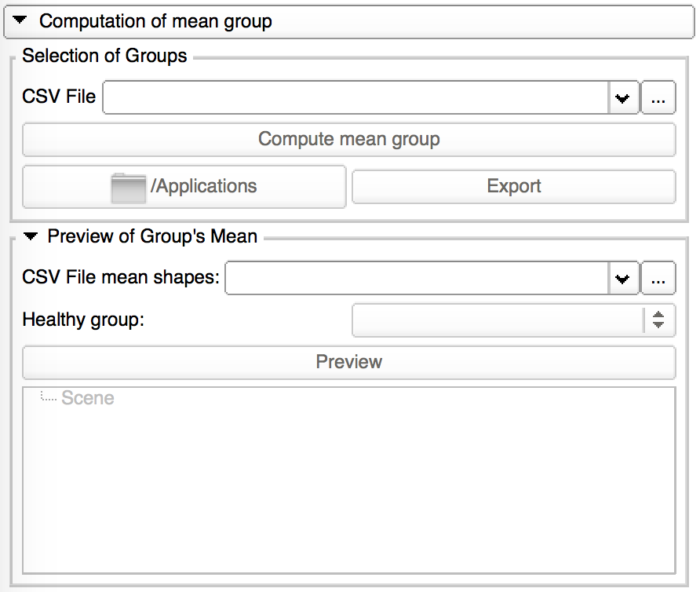Viewport: 700px width, 592px height.
Task: Open the CSV File mean shapes dropdown arrow
Action: [x=623, y=279]
